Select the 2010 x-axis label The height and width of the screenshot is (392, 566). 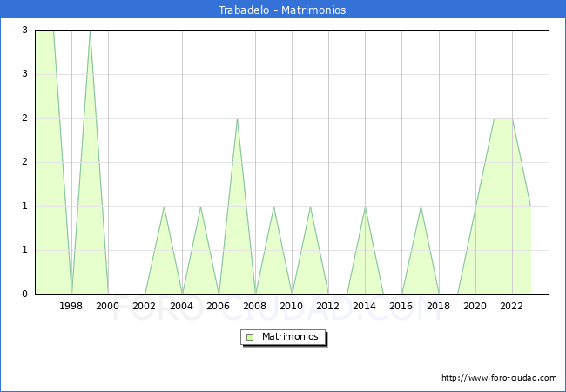click(292, 306)
